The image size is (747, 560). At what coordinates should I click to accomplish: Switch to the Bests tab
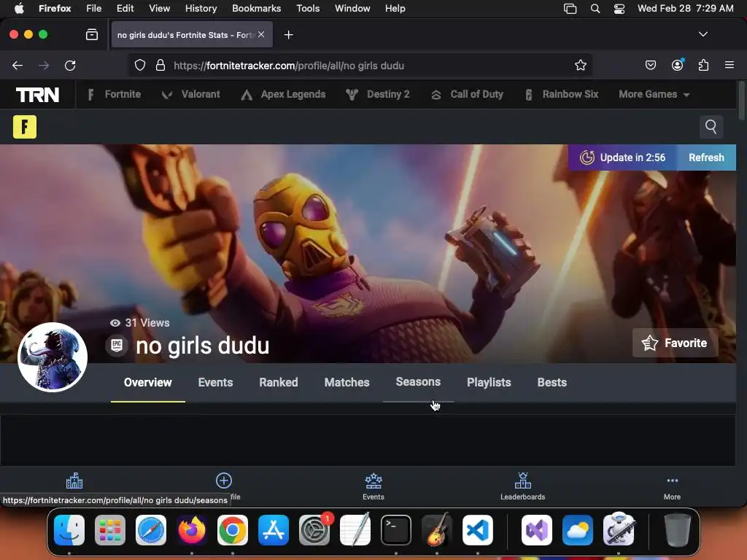[x=552, y=382]
